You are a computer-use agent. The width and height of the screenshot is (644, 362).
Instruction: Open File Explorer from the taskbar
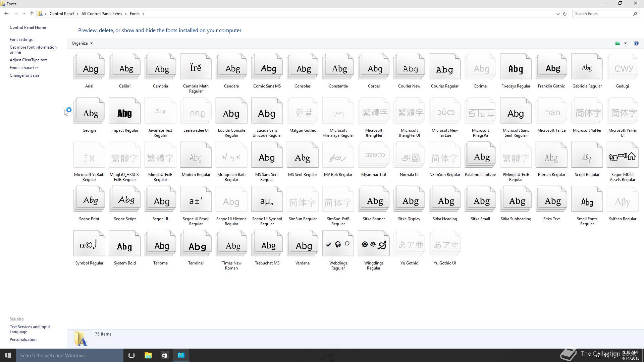point(148,355)
